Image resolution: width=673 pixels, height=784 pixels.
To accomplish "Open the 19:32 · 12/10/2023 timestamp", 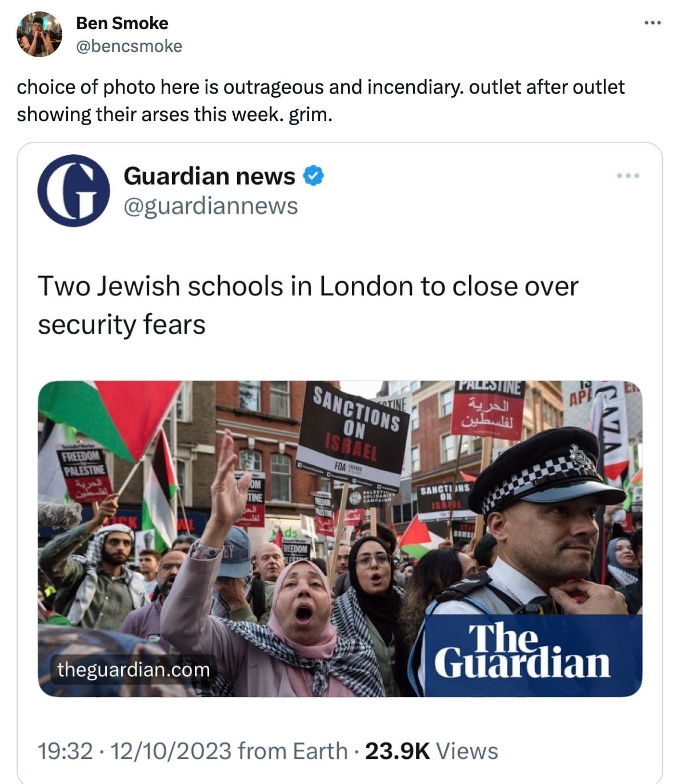I will pyautogui.click(x=134, y=751).
